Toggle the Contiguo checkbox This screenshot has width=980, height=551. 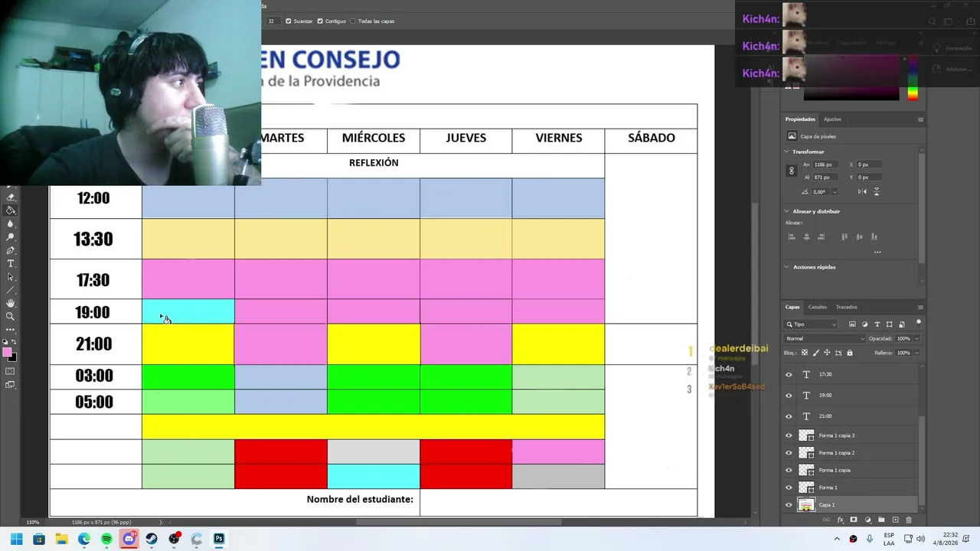click(320, 21)
